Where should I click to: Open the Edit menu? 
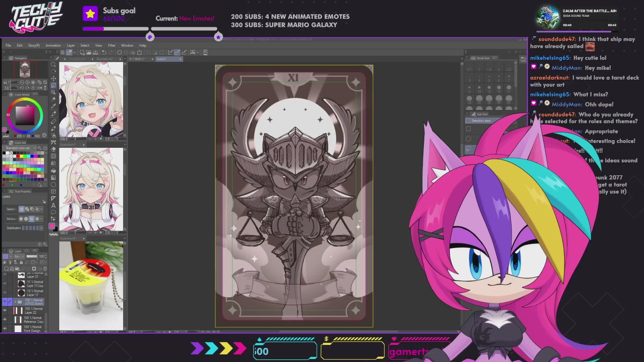(x=20, y=45)
